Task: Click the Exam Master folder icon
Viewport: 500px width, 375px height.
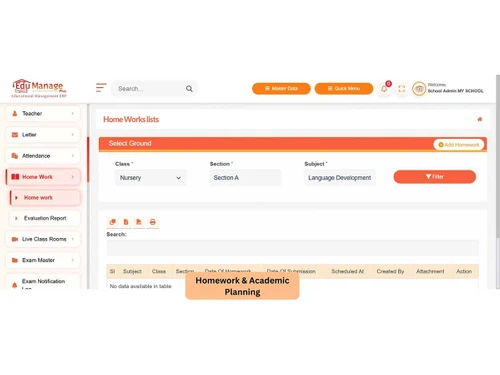Action: pos(15,260)
